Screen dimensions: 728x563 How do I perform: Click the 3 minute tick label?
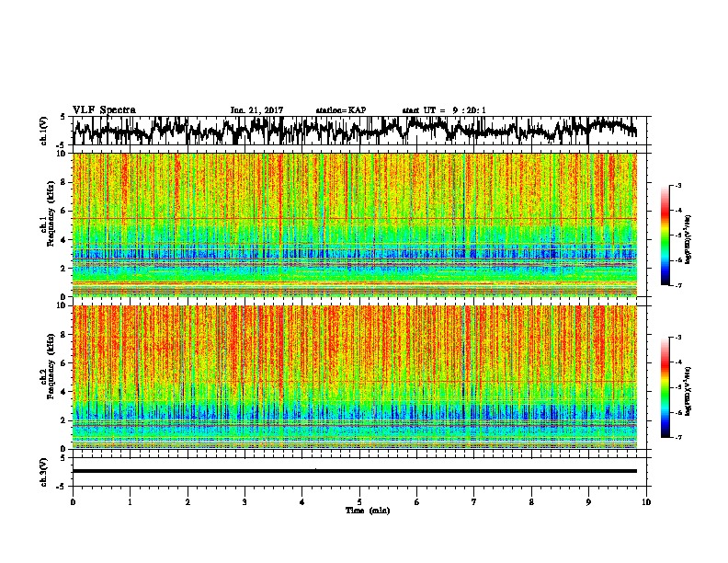coord(245,502)
